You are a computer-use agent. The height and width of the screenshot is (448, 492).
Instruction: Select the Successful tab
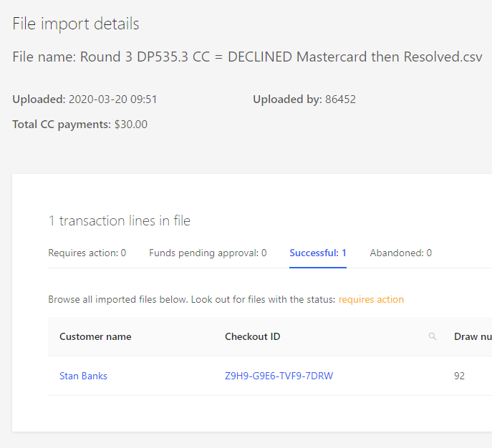(318, 253)
